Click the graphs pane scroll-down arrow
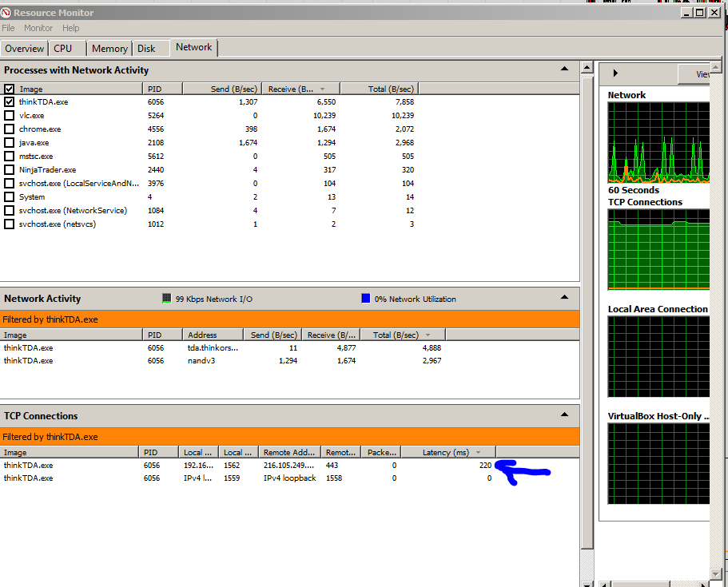Viewport: 728px width, 587px height. [715, 573]
